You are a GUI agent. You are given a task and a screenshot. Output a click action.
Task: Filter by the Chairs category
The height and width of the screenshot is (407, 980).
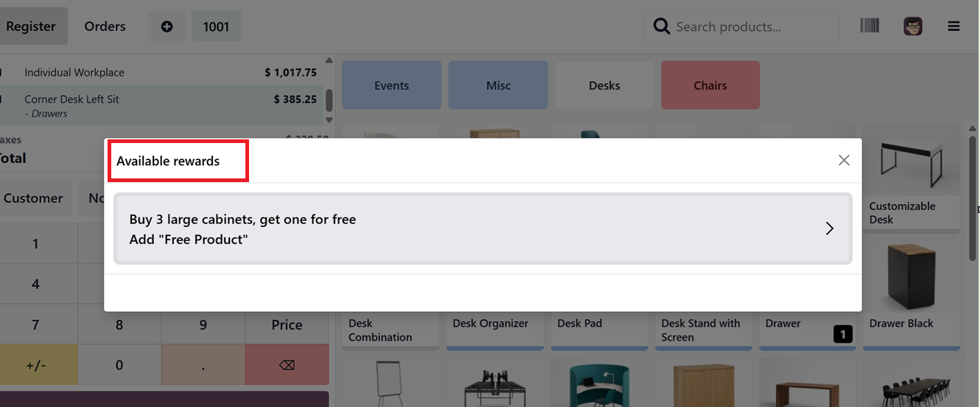pos(710,86)
